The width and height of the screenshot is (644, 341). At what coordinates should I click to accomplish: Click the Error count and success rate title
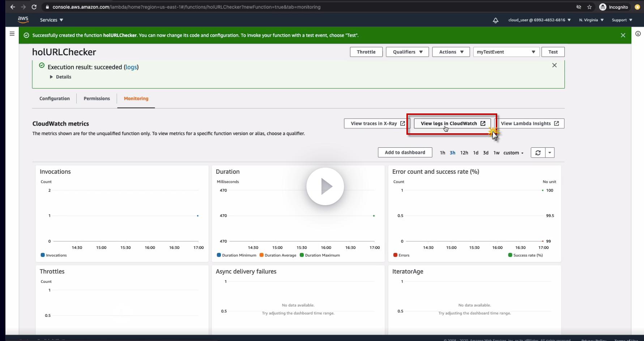pyautogui.click(x=436, y=172)
